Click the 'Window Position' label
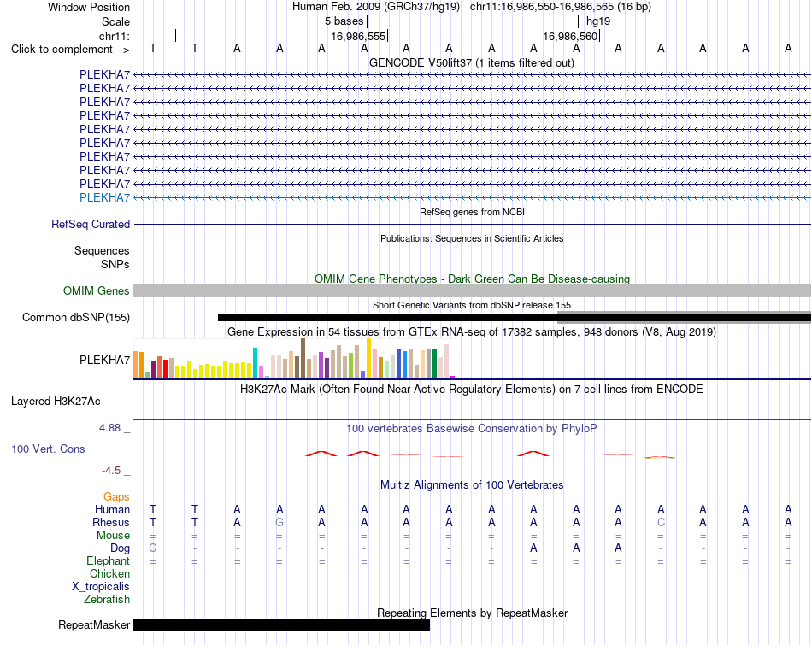This screenshot has height=645, width=812. [89, 7]
